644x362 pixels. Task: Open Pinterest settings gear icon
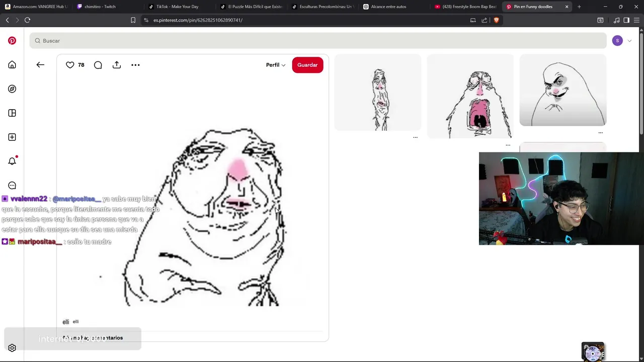pos(12,348)
